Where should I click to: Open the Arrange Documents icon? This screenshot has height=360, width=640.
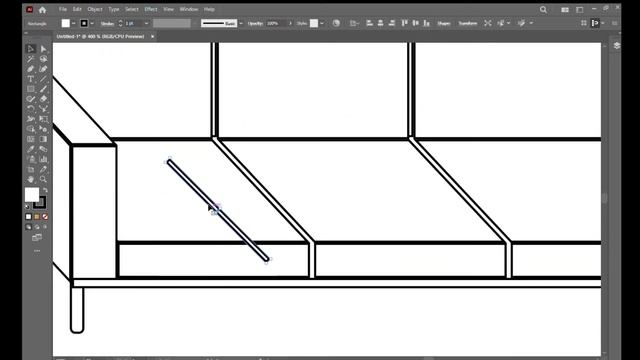click(565, 9)
